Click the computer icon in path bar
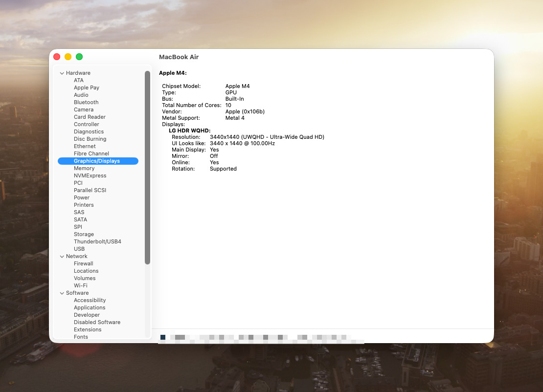543x392 pixels. (163, 337)
